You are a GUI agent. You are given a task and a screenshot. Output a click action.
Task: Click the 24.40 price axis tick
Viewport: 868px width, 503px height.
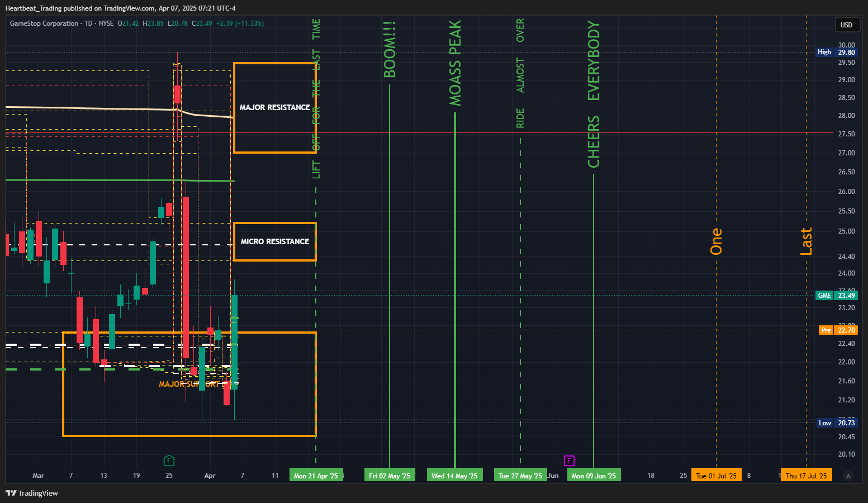pos(846,257)
